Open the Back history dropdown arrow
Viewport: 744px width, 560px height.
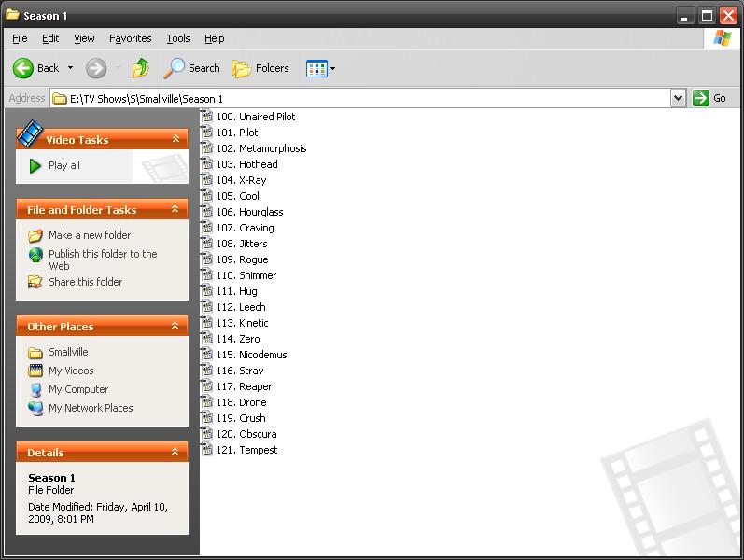pyautogui.click(x=70, y=68)
